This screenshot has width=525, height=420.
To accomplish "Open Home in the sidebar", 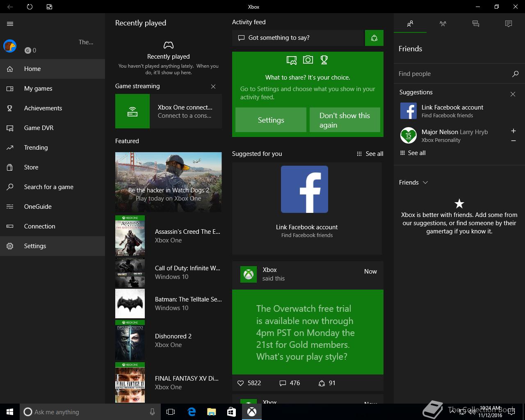I will click(x=52, y=69).
